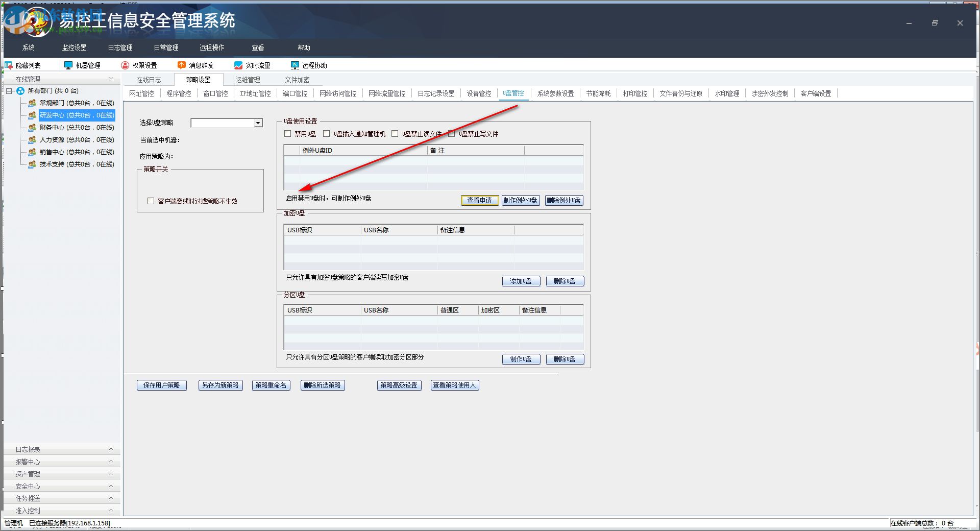The image size is (980, 531).
Task: Open the 日志管理 menu
Action: point(120,47)
